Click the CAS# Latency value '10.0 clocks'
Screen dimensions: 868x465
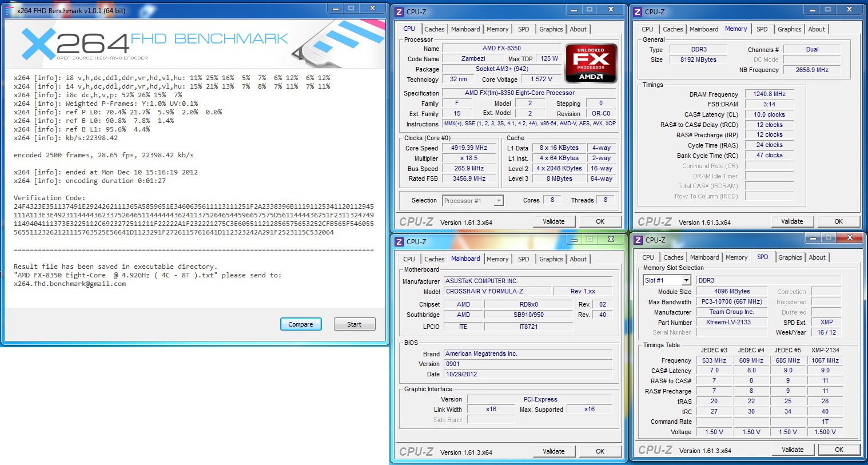click(x=769, y=115)
